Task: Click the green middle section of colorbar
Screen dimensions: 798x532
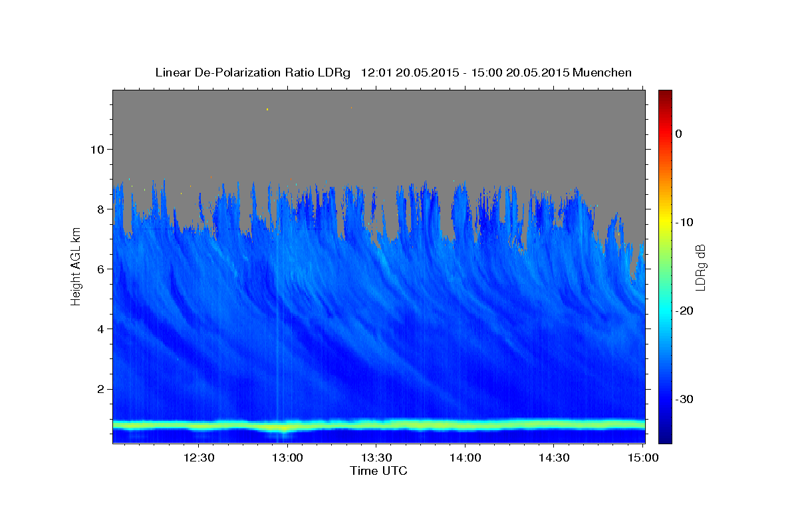Action: [665, 267]
